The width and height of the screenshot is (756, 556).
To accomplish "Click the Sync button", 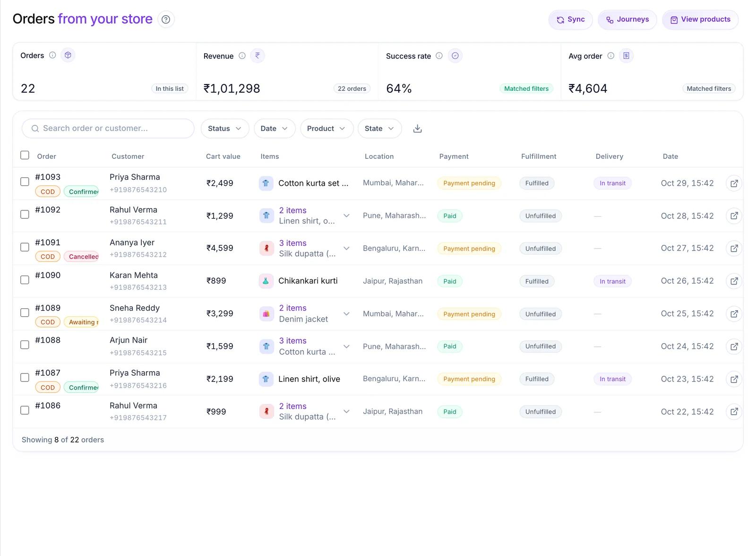I will click(570, 20).
